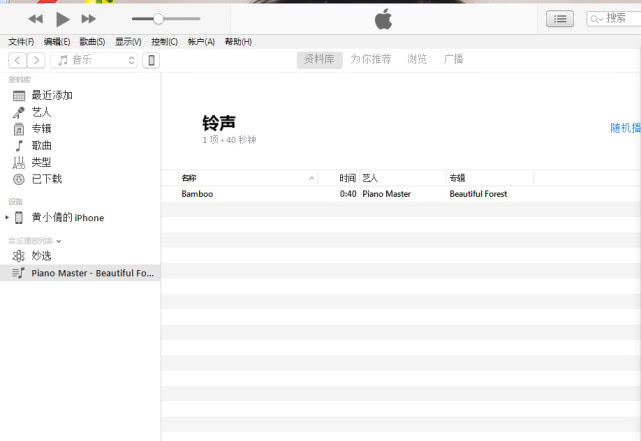
Task: Select 歌曲 in the sidebar
Action: (42, 146)
